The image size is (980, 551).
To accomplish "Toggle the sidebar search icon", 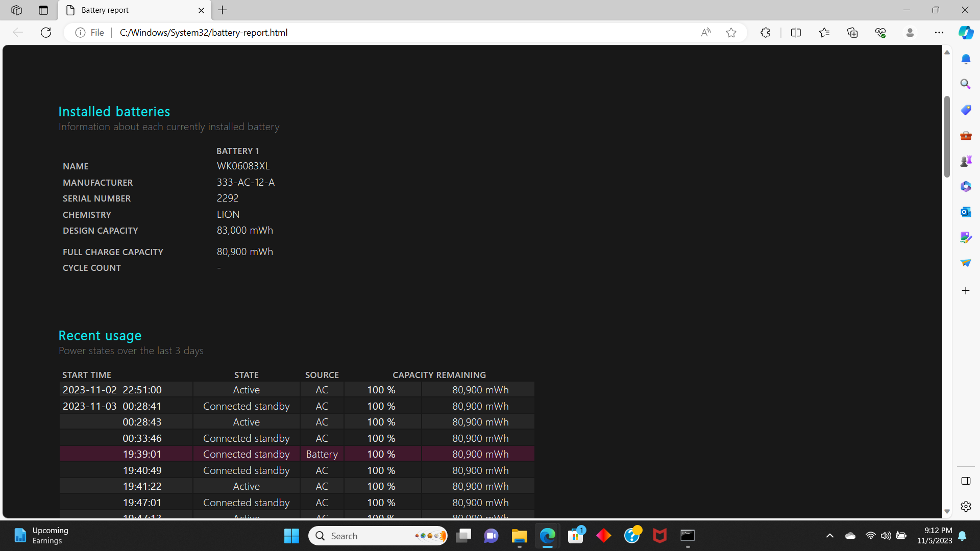I will click(967, 85).
